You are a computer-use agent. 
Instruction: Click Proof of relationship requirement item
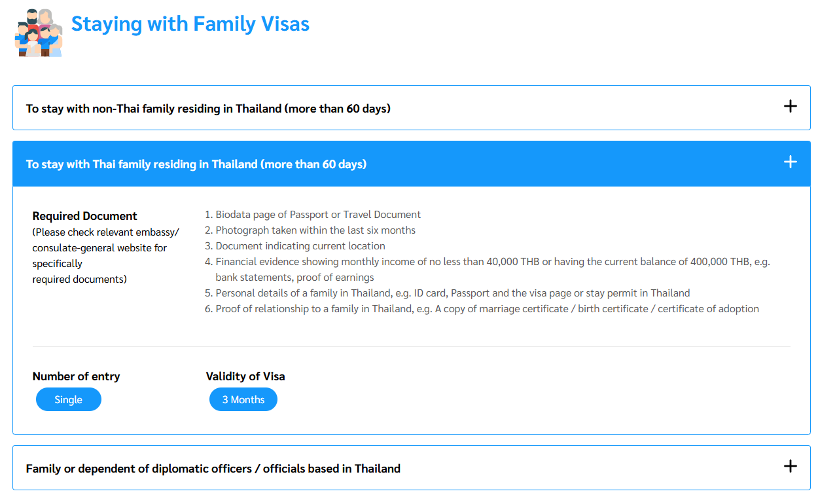[x=487, y=309]
